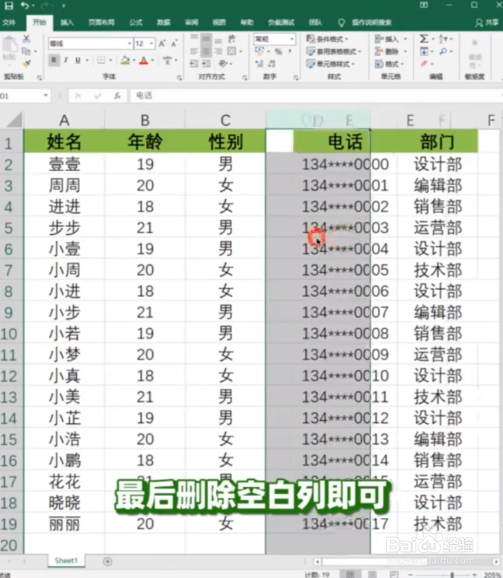Click the Share button

(x=487, y=22)
